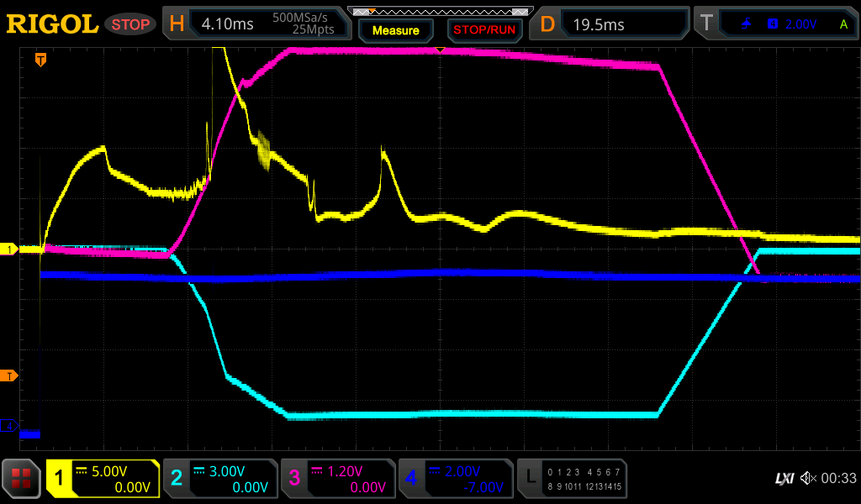
Task: Click the orange trigger position marker at top-left
Action: [40, 60]
